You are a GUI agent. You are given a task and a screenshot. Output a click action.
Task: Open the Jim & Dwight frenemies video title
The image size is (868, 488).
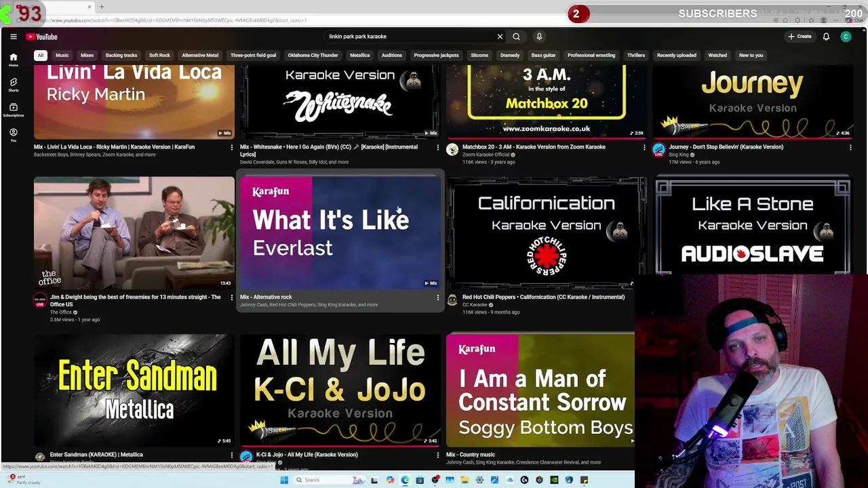pyautogui.click(x=135, y=300)
